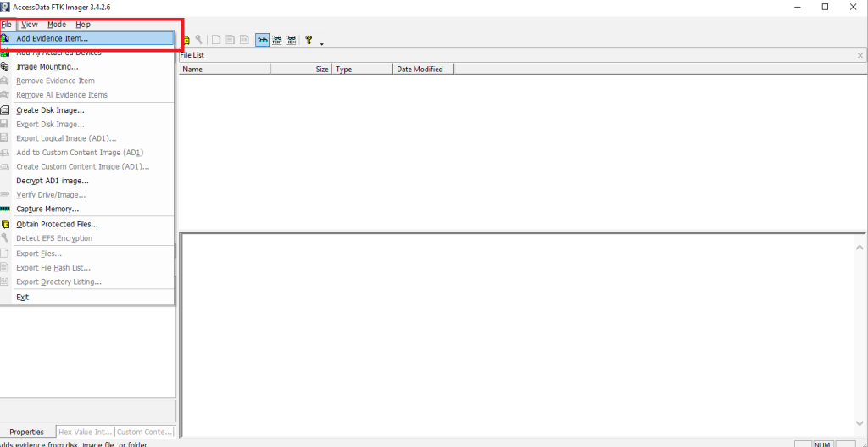Click the Obtain Protected Files toolbar icon
Image resolution: width=868 pixels, height=447 pixels.
[187, 40]
